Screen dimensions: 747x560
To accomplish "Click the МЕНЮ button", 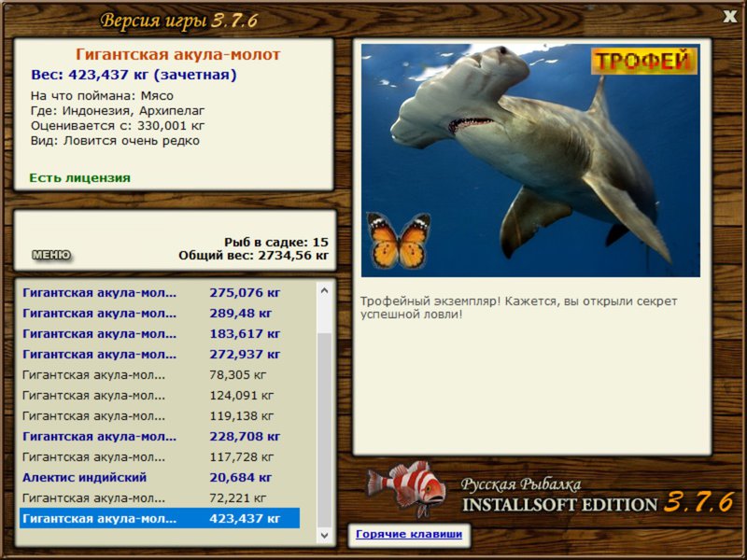I will click(x=51, y=255).
